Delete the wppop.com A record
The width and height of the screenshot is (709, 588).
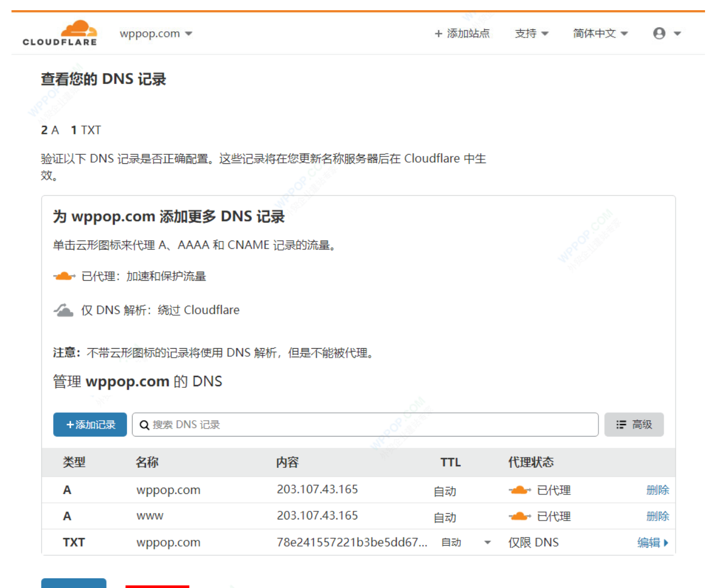tap(657, 490)
